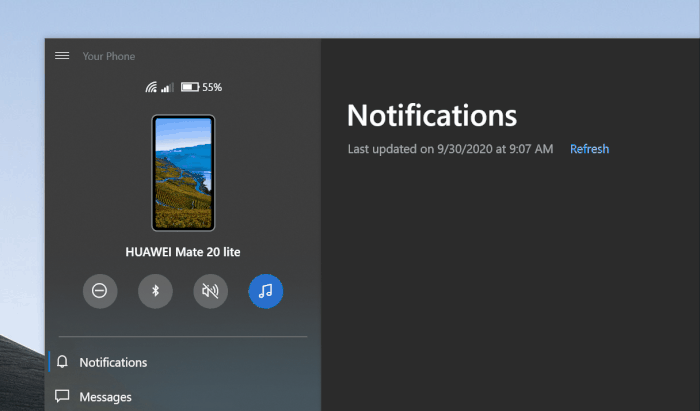The height and width of the screenshot is (411, 700).
Task: Click the HUAWEI Mate 20 lite name
Action: coord(183,252)
